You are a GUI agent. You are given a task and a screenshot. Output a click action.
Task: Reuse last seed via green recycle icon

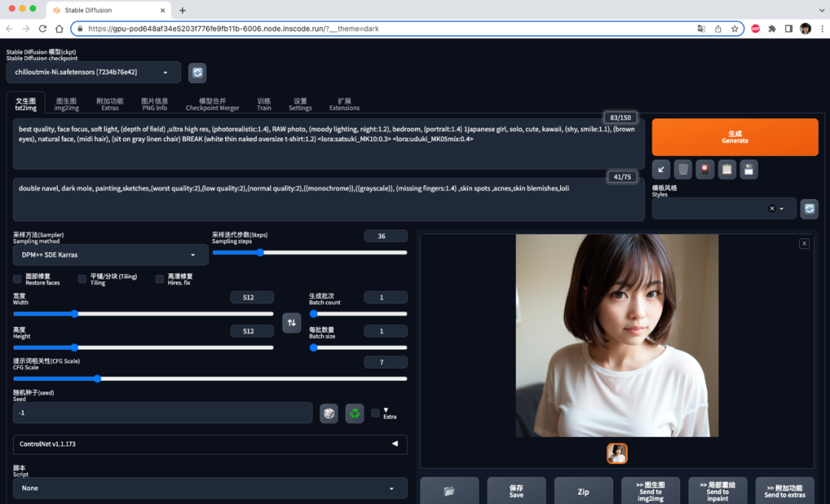tap(354, 413)
